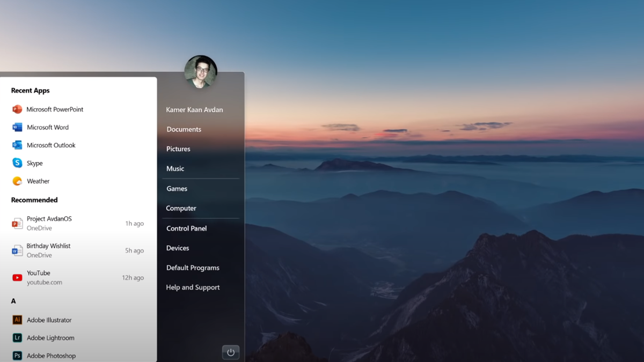Launch Microsoft Word icon

17,127
